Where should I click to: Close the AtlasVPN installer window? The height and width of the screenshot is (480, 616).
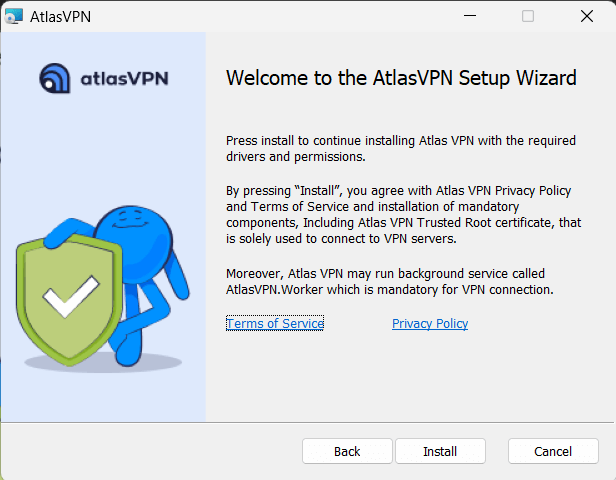click(586, 16)
